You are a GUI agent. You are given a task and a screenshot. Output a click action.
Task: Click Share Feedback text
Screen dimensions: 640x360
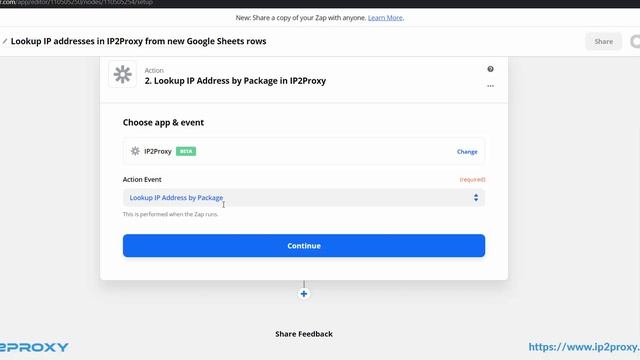coord(304,334)
